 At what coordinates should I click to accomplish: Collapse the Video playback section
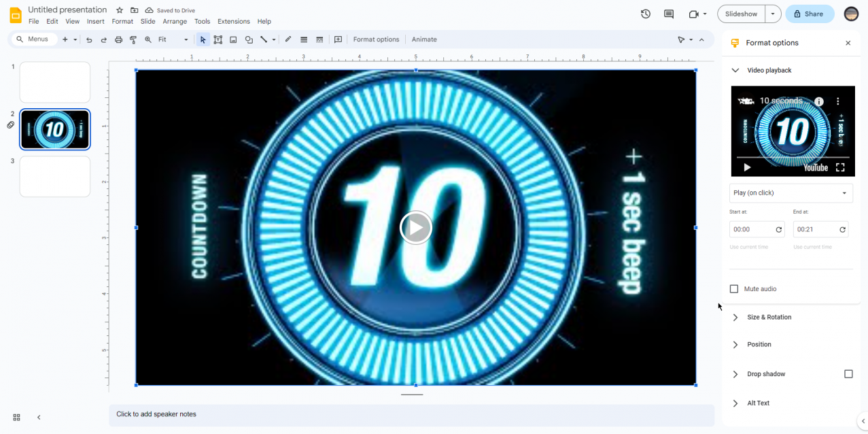click(735, 70)
